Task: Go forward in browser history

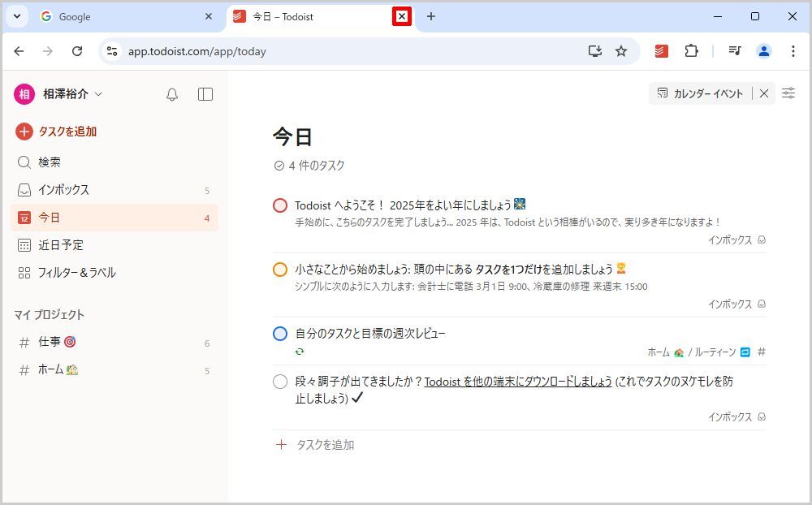Action: (48, 51)
